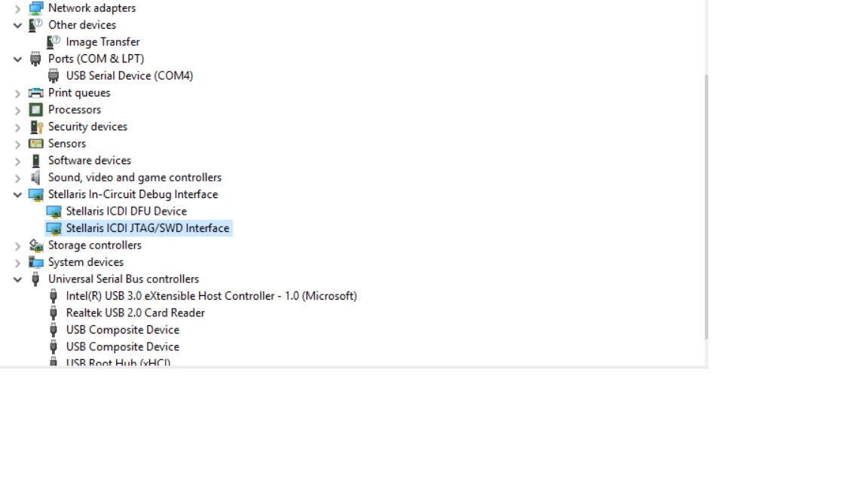The width and height of the screenshot is (868, 488).
Task: Click the Security devices key icon
Action: click(x=35, y=127)
